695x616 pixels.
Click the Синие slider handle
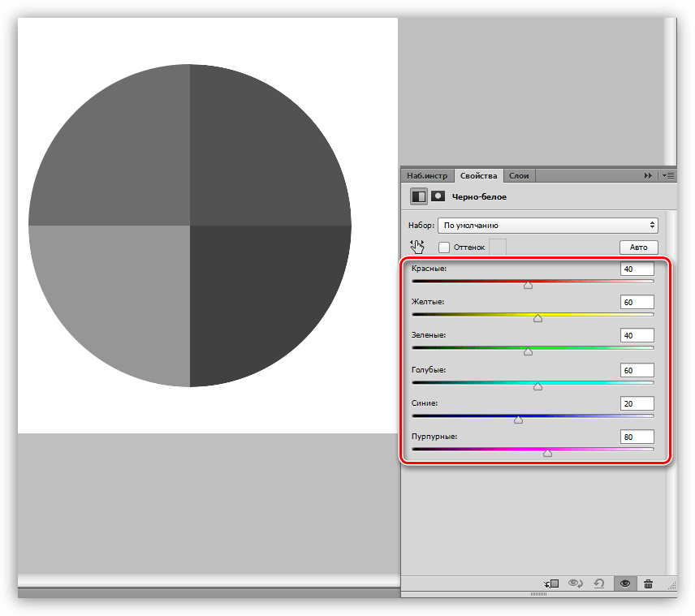[518, 420]
